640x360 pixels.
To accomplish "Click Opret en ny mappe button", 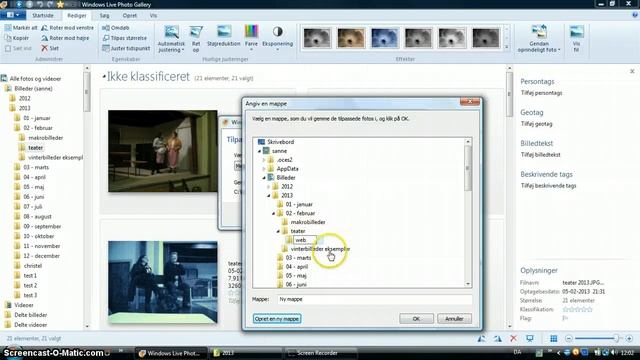I will point(277,319).
